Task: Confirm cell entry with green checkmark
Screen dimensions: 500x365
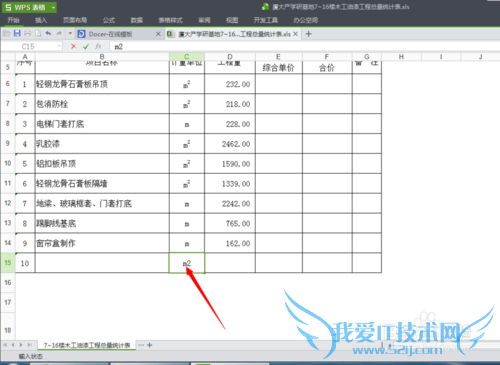Action: 86,46
